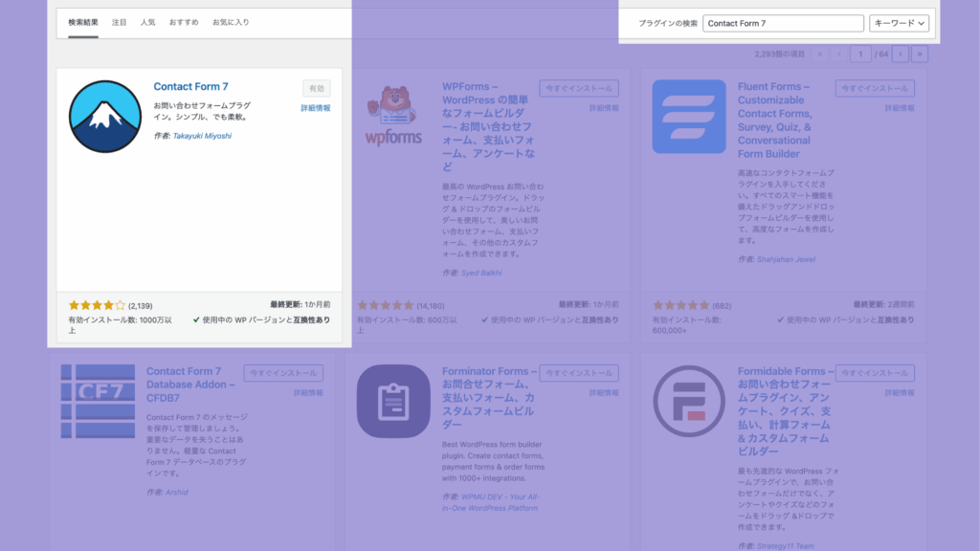Click the WPForms bear mascot logo
The width and height of the screenshot is (980, 551).
393,116
